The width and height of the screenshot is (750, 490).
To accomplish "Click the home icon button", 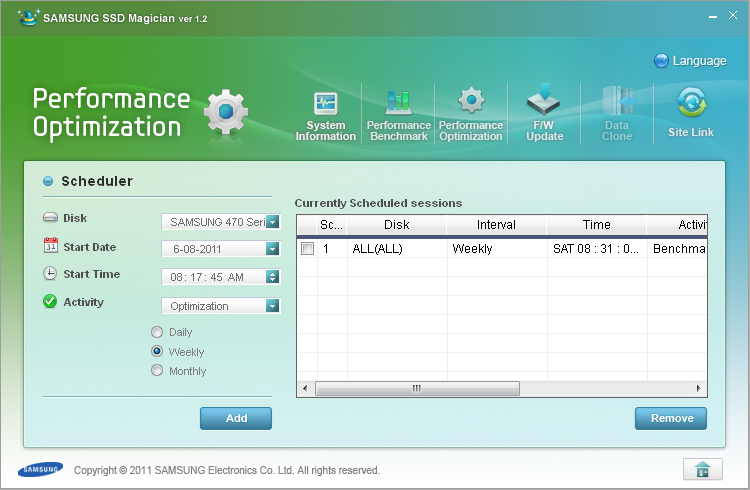I will [x=703, y=469].
